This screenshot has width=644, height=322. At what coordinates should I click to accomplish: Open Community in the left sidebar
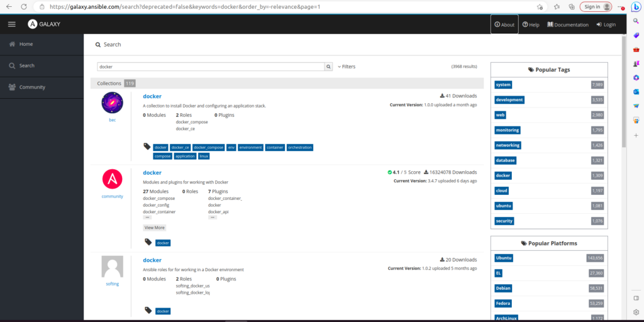pyautogui.click(x=32, y=87)
